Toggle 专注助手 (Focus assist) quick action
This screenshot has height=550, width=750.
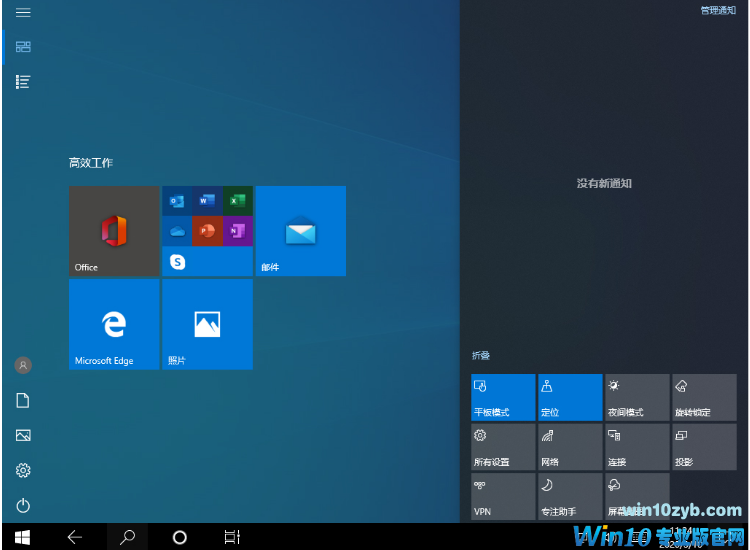(570, 497)
